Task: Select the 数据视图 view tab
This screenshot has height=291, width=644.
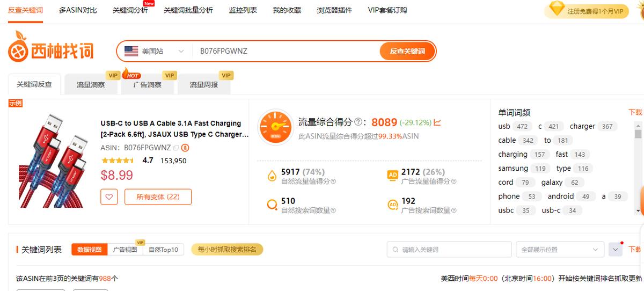Action: point(90,250)
